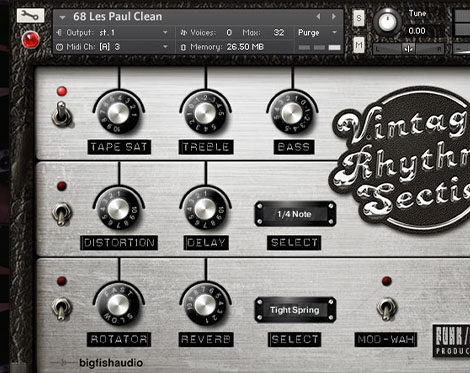Click the Voices count value 0
Image resolution: width=470 pixels, height=373 pixels.
click(x=229, y=33)
